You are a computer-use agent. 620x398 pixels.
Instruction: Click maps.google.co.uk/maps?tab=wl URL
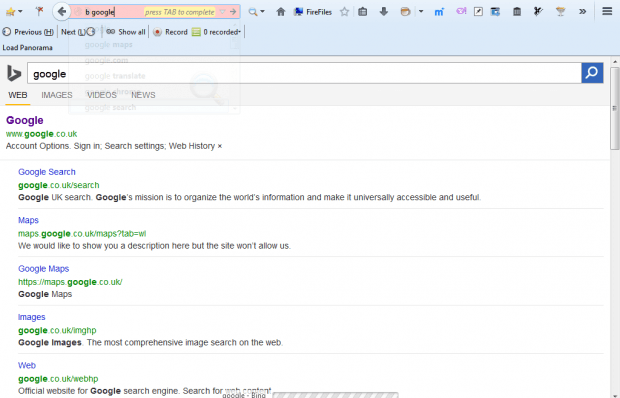pyautogui.click(x=82, y=234)
